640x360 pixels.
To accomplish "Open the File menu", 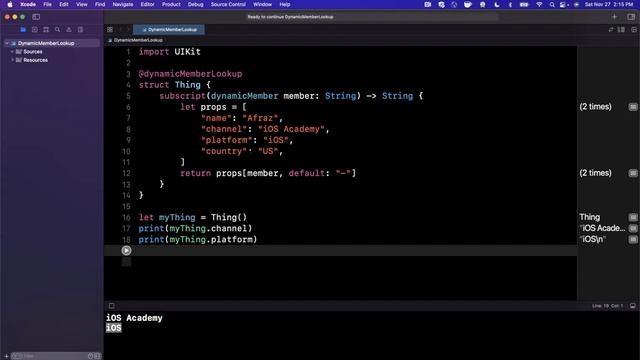I will (47, 4).
